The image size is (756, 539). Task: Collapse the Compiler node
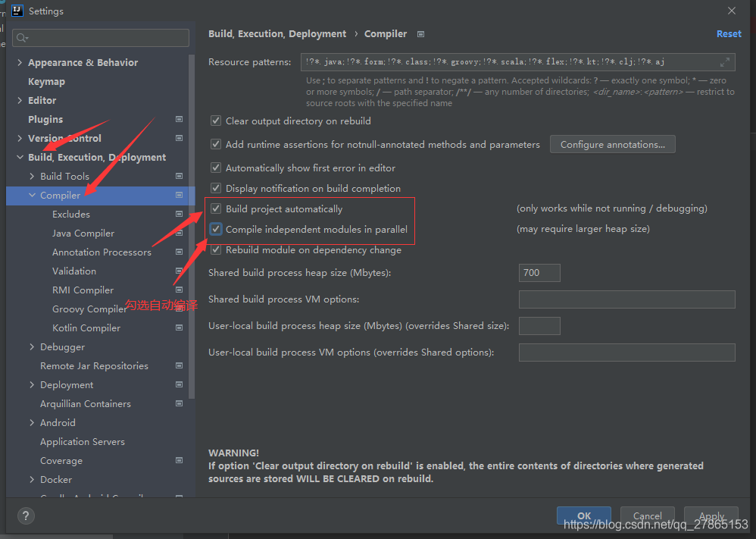tap(32, 195)
